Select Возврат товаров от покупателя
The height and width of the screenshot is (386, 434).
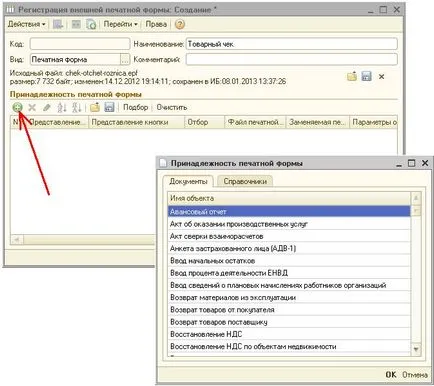[289, 310]
